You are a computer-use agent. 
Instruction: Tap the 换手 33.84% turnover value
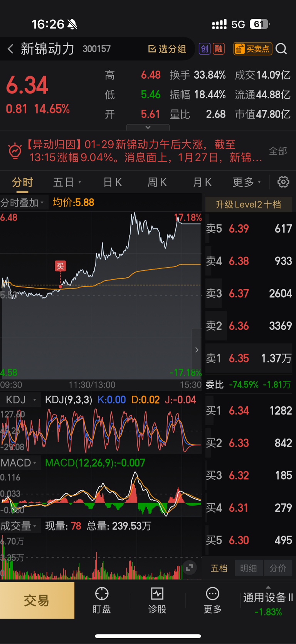pos(198,75)
